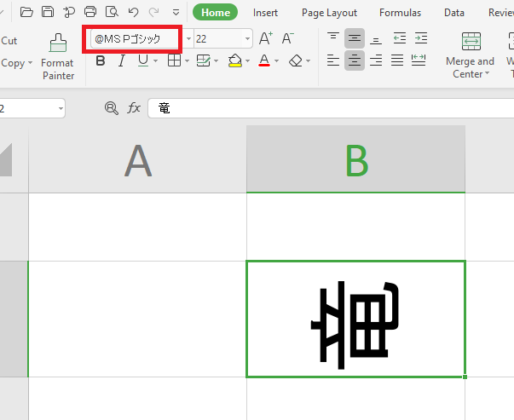
Task: Switch to the Insert tab
Action: pyautogui.click(x=265, y=13)
